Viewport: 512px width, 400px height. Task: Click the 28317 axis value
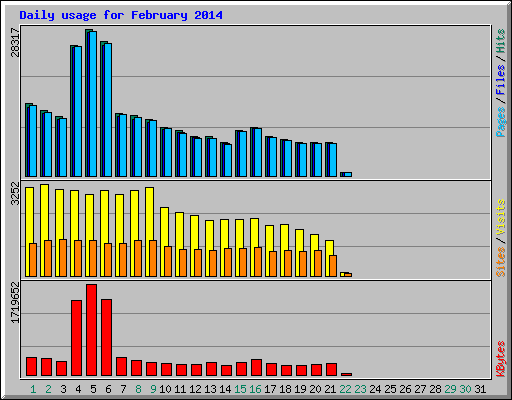pos(15,42)
